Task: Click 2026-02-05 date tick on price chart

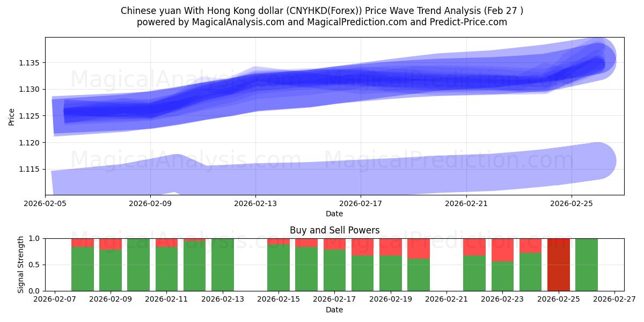Action: tap(45, 203)
